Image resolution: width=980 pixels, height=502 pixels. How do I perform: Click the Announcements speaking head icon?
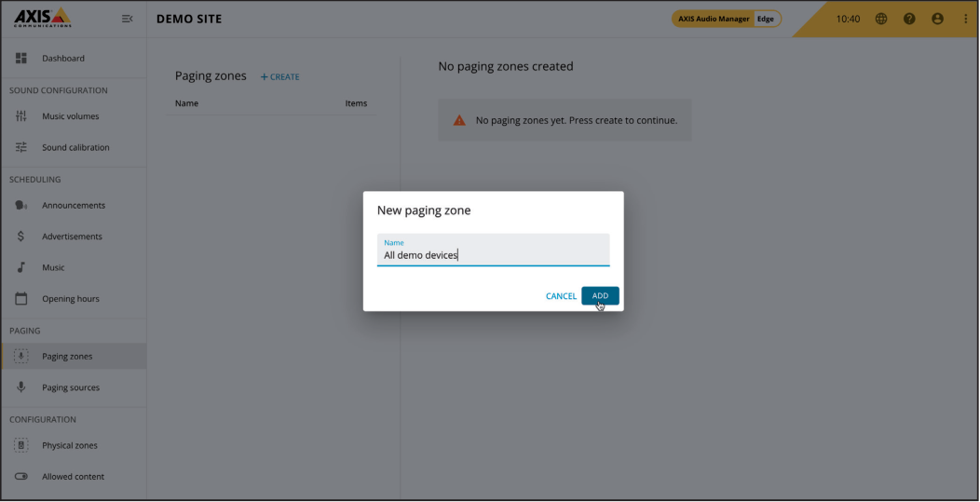click(21, 205)
